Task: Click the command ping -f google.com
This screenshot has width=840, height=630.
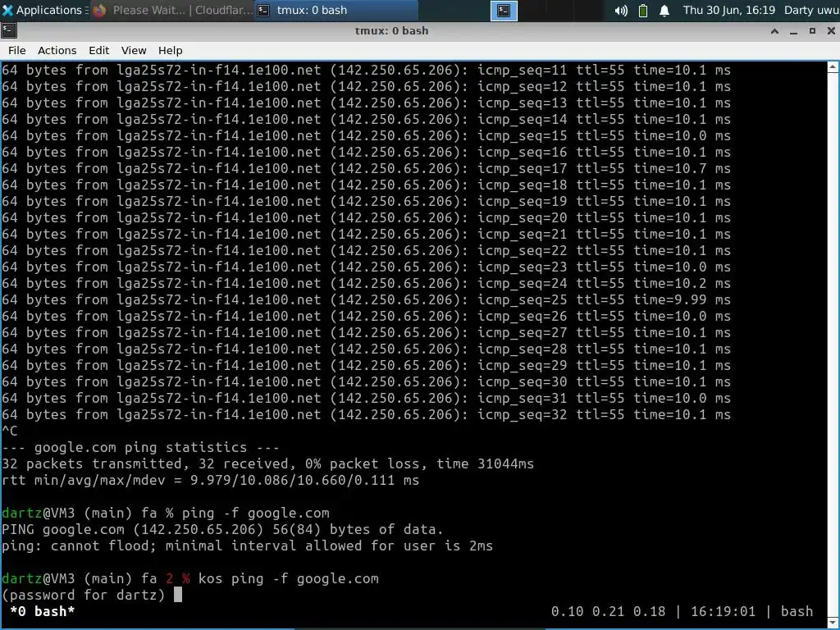Action: click(x=256, y=514)
